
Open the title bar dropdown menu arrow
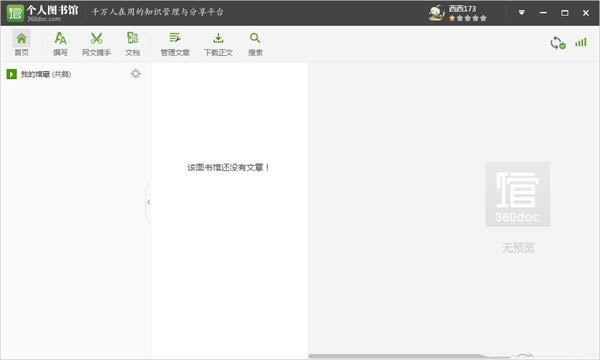[521, 13]
